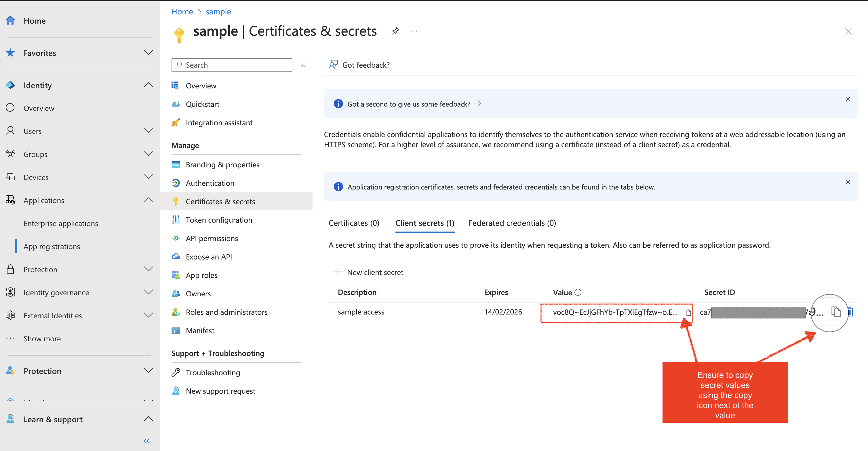The image size is (868, 451).
Task: Copy the Secret ID to clipboard
Action: 836,312
